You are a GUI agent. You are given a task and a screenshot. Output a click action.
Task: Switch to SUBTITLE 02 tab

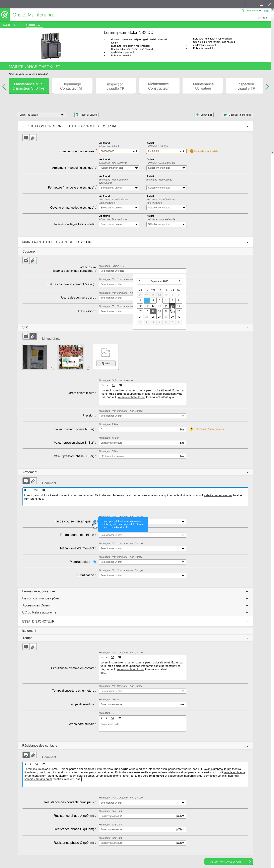pos(33,25)
